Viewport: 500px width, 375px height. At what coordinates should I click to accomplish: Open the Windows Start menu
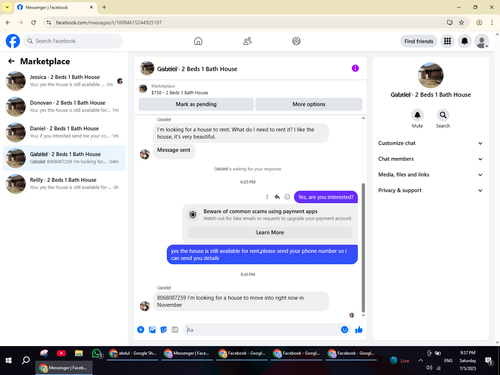pos(9,360)
